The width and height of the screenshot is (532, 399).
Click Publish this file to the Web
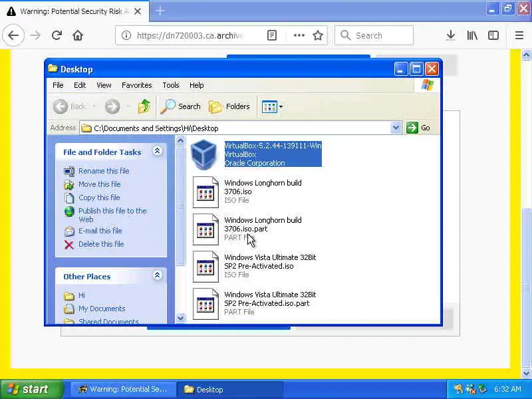click(x=112, y=215)
